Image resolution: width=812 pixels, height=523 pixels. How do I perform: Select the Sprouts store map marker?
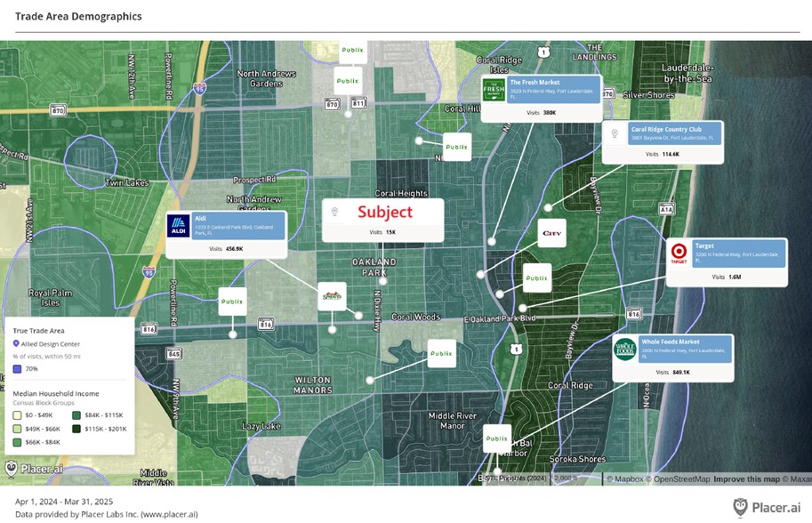click(x=331, y=295)
